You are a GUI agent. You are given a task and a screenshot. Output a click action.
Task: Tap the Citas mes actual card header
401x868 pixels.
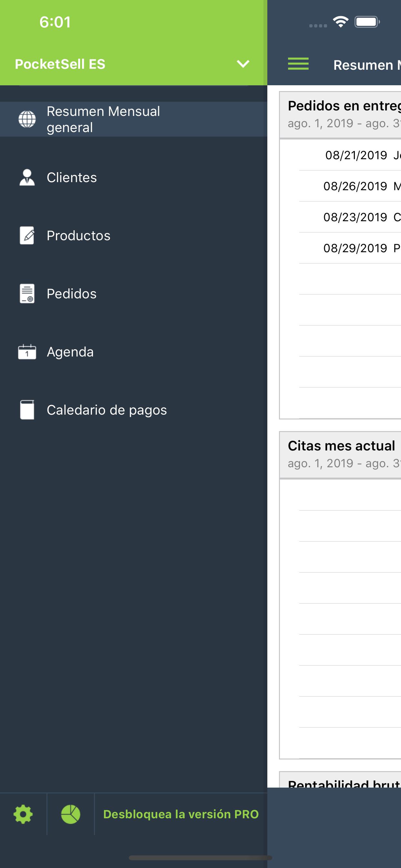[340, 455]
